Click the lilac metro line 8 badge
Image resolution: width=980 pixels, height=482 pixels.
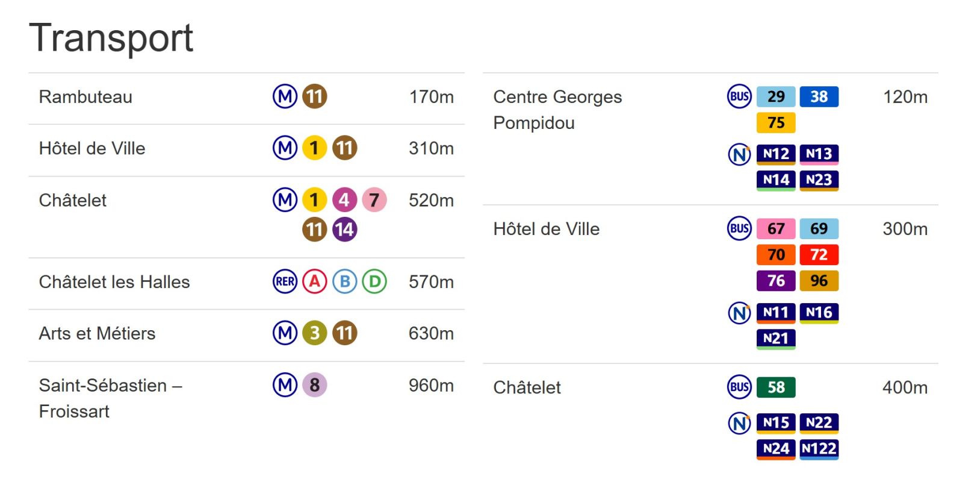coord(314,385)
